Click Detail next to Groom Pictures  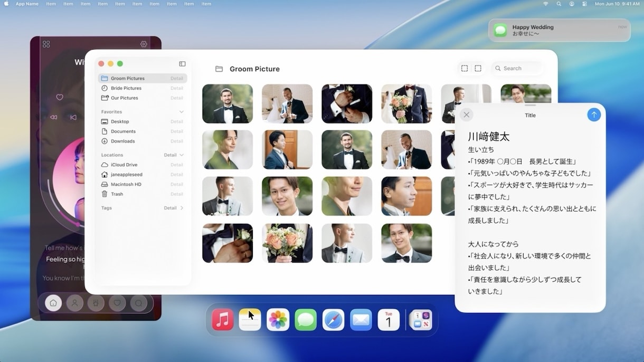[x=177, y=78]
